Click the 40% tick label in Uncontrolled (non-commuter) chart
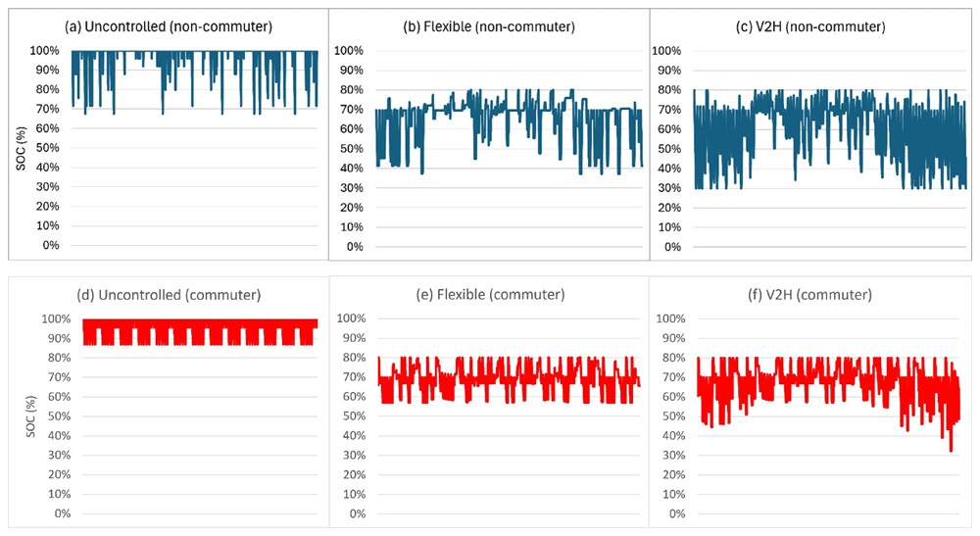The image size is (980, 536). (x=47, y=168)
